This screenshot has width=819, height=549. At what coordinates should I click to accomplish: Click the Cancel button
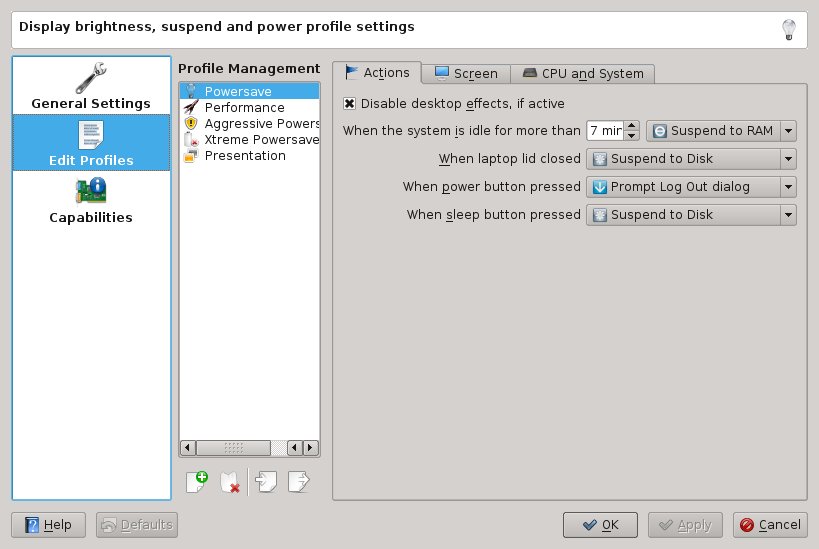pos(770,525)
